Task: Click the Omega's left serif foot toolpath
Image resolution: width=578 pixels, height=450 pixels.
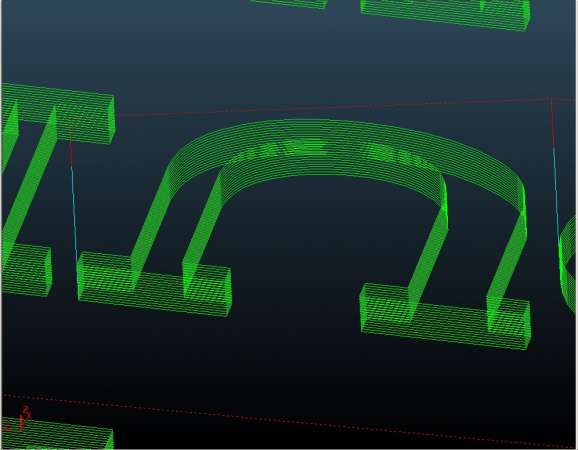Action: click(155, 284)
